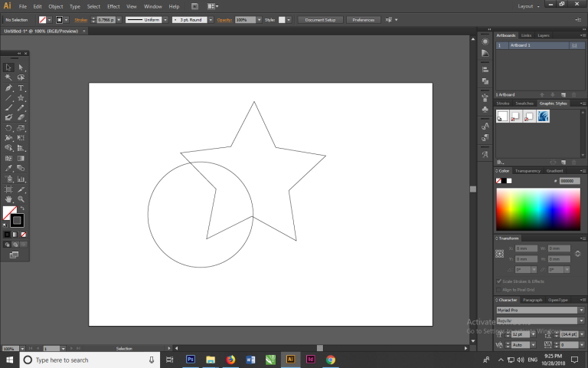The width and height of the screenshot is (588, 368).
Task: Select the Zoom magnifier tool
Action: click(21, 199)
